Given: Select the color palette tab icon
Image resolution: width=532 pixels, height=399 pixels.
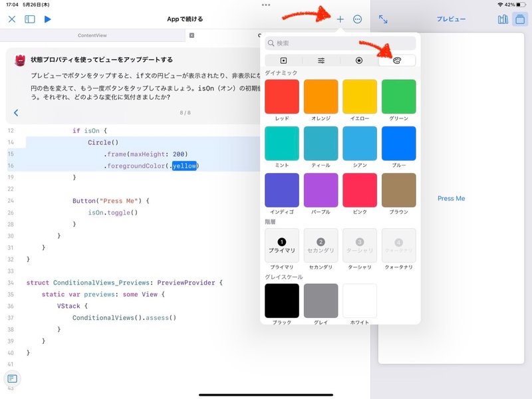Looking at the screenshot, I should [x=397, y=61].
